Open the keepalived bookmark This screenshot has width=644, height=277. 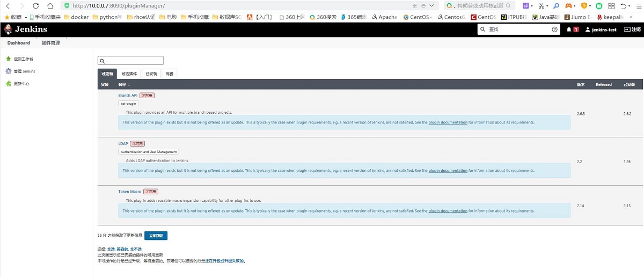click(x=610, y=17)
